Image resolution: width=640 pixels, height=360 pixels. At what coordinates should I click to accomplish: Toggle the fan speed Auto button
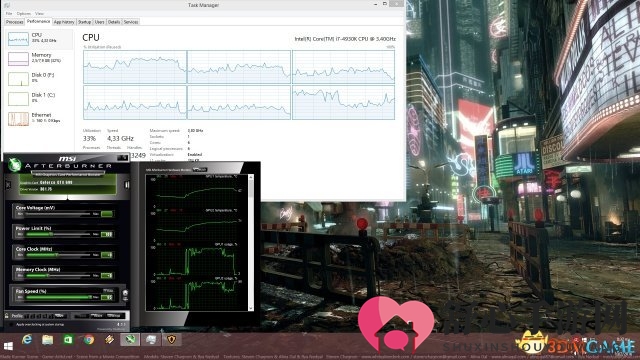point(108,291)
